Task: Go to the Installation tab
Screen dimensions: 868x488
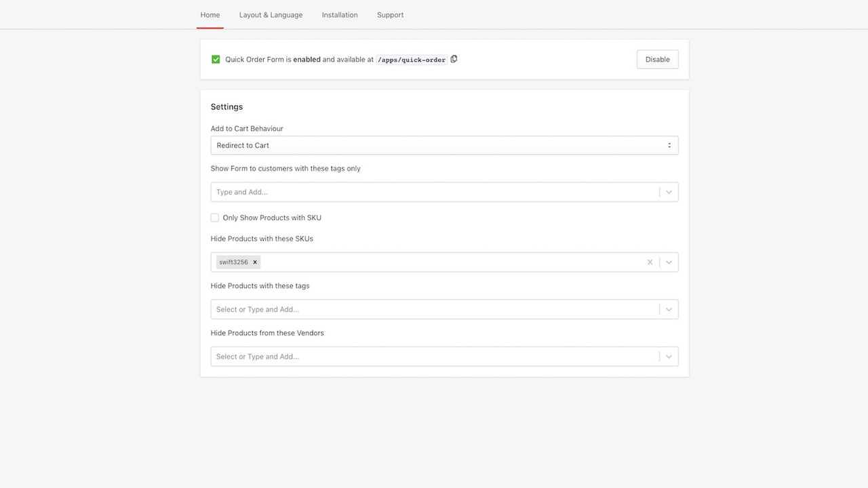Action: point(340,15)
